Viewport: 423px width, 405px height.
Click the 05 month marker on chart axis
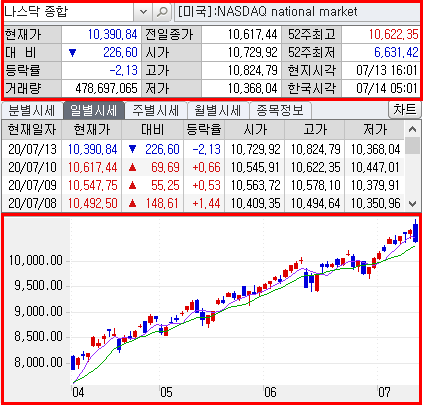[166, 392]
